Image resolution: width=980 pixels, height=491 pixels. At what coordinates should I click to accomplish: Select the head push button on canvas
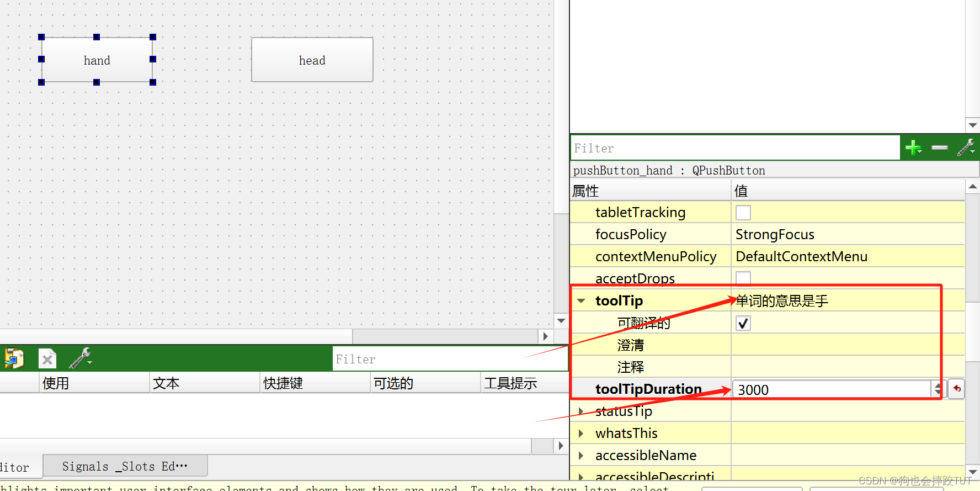point(312,60)
